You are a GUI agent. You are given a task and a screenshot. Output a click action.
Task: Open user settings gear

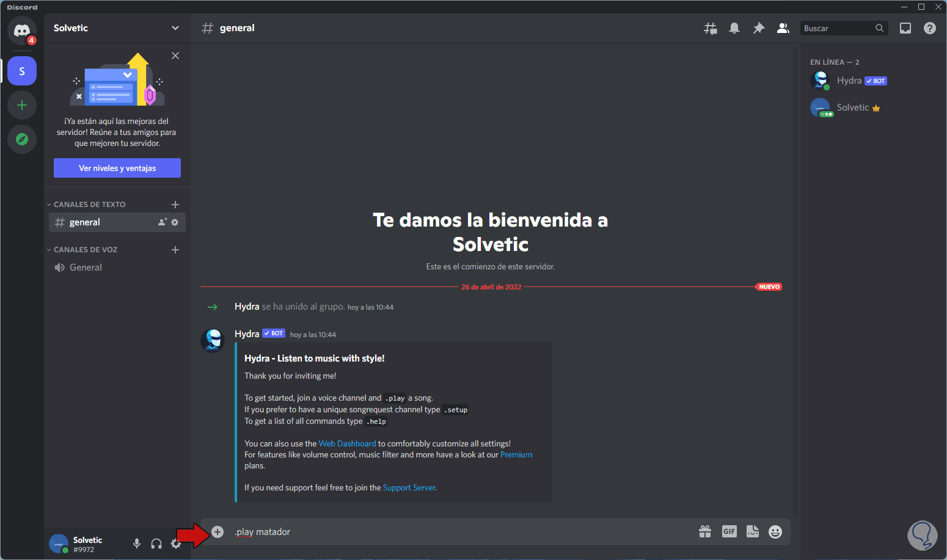pos(176,544)
